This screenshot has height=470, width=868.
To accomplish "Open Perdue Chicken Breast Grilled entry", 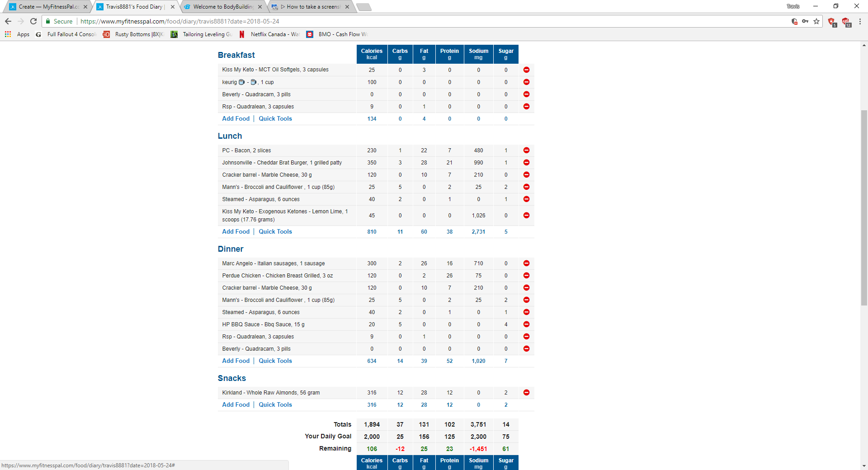I will point(278,275).
